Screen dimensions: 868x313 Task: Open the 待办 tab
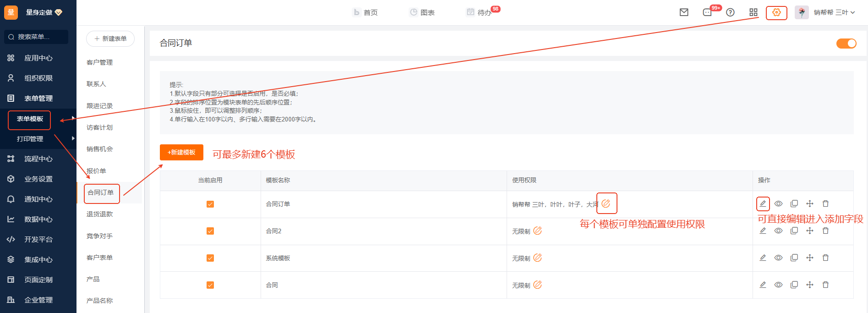pos(479,12)
